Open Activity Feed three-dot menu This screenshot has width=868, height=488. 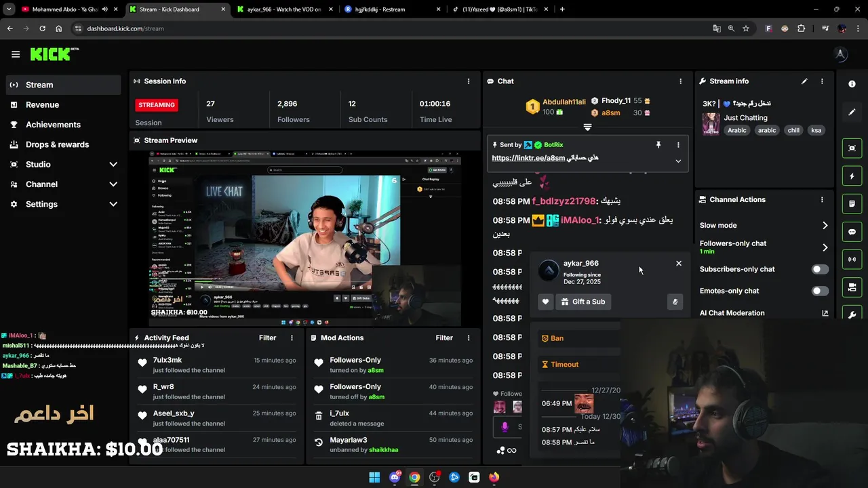(x=292, y=338)
